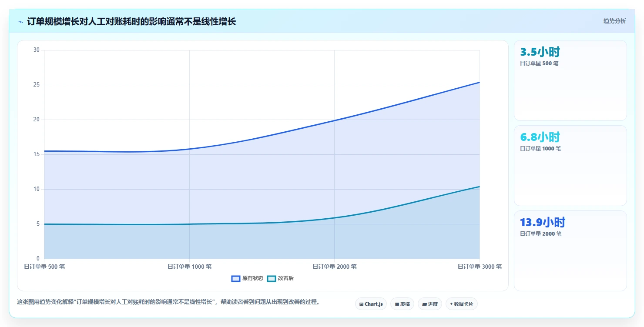Click card caption 日订单量 1000 笔
644x327 pixels.
(540, 148)
